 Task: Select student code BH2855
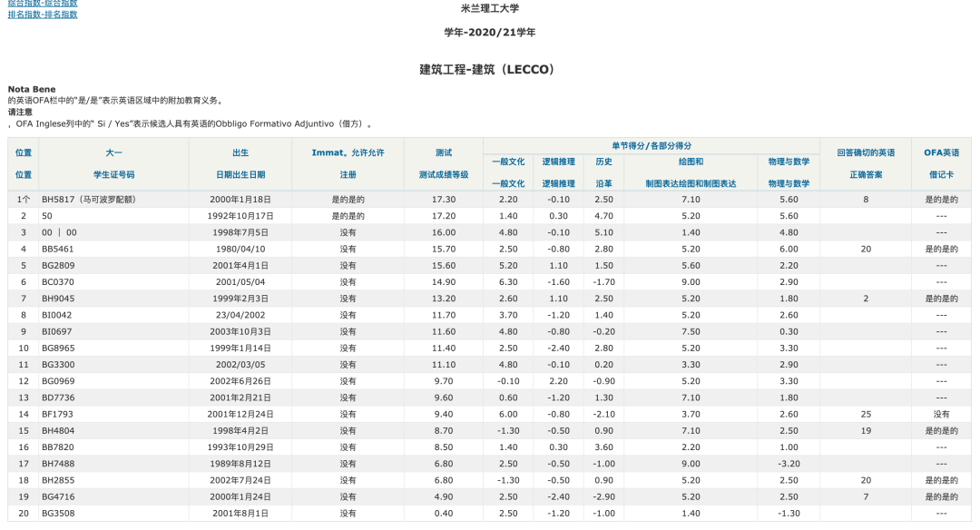tap(58, 481)
